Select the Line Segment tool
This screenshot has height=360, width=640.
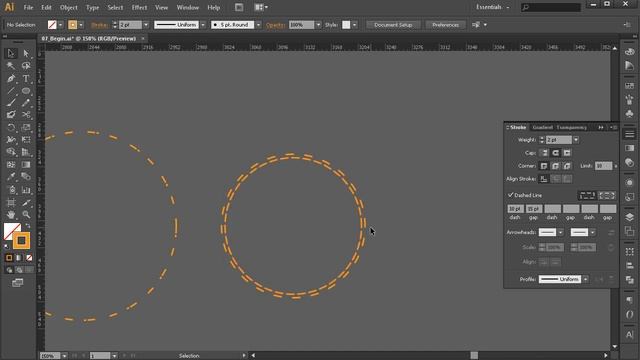(11, 91)
